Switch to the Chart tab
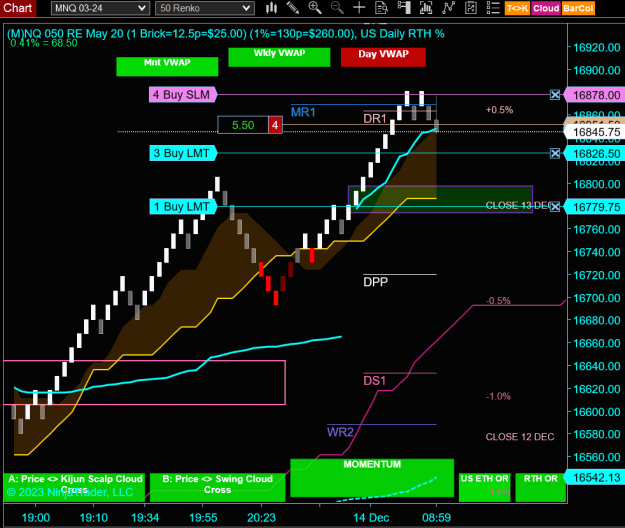Screen dimensions: 625x528 click(18, 8)
